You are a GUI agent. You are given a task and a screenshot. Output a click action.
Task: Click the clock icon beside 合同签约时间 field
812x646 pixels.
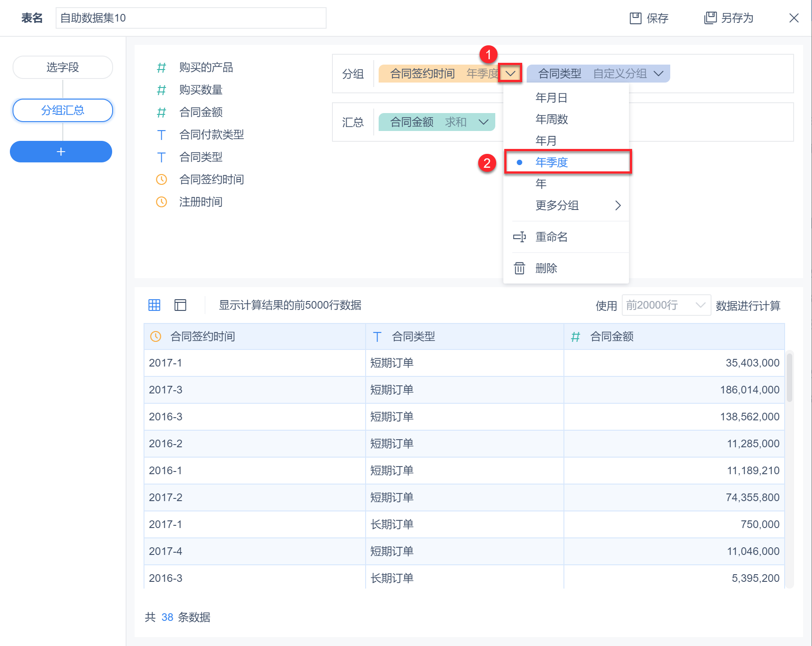coord(162,179)
